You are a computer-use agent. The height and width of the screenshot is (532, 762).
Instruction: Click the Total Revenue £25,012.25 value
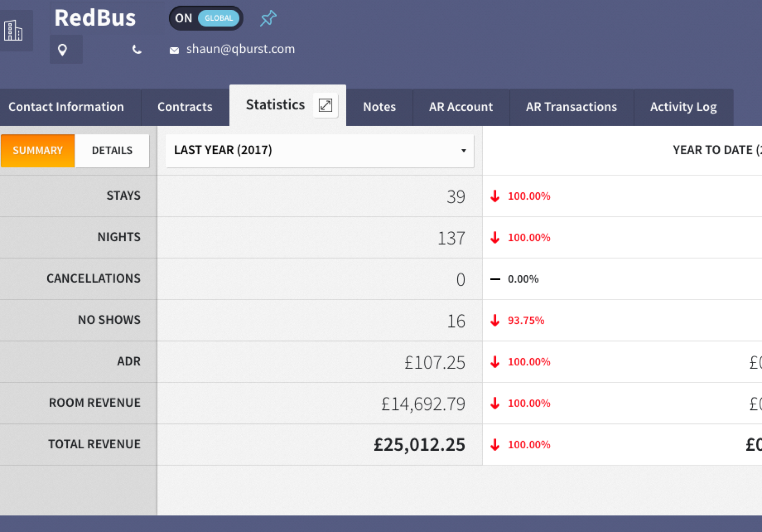(419, 444)
